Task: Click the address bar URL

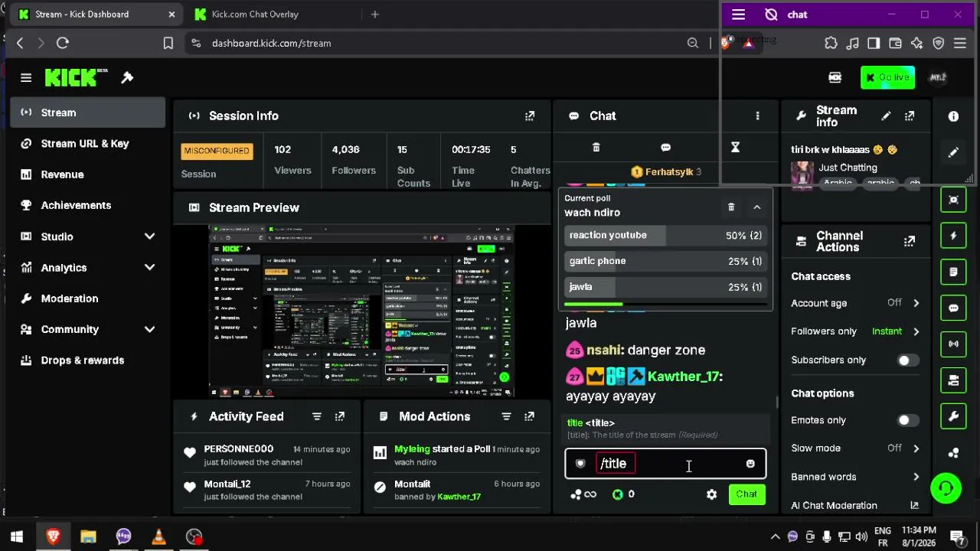Action: (x=272, y=44)
